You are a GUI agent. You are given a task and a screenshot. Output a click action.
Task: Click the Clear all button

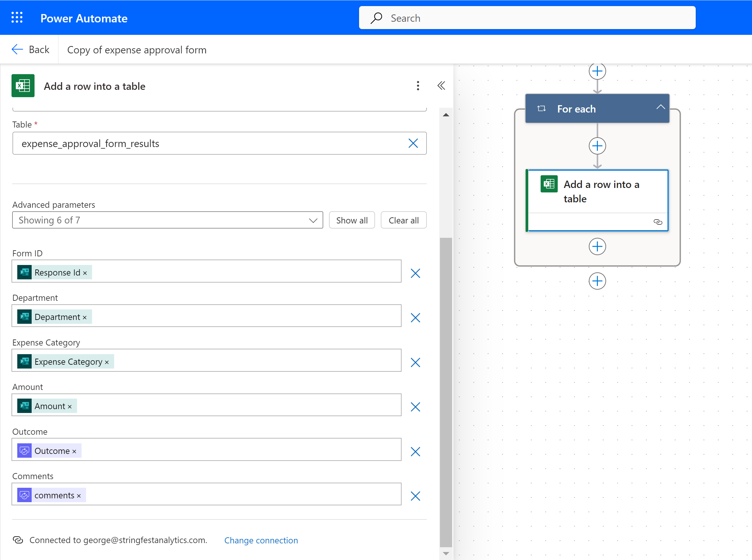[403, 220]
